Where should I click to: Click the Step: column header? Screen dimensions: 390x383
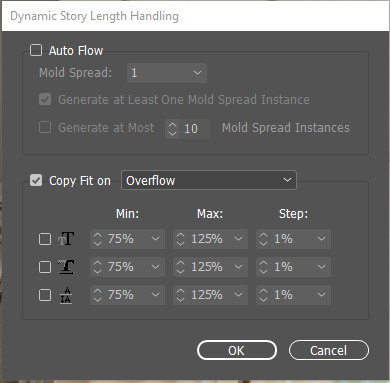(293, 214)
